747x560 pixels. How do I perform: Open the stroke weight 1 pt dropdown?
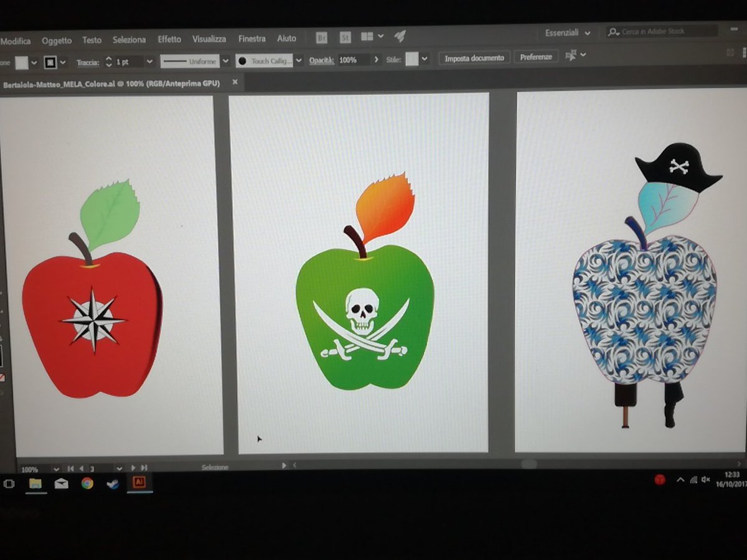tap(149, 62)
